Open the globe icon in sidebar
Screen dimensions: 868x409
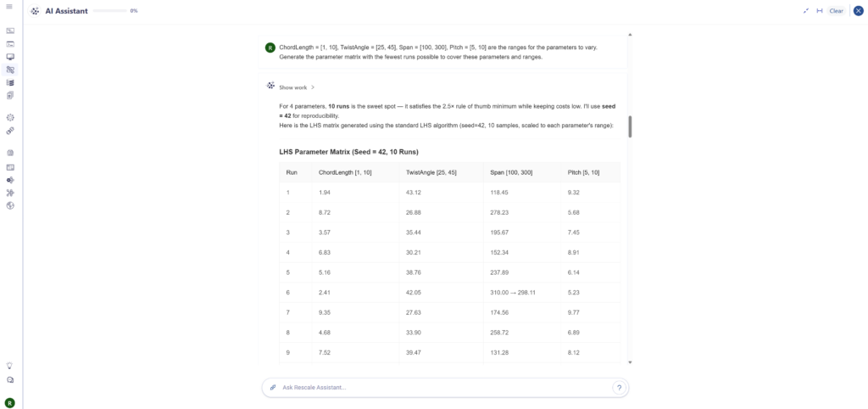click(x=10, y=205)
